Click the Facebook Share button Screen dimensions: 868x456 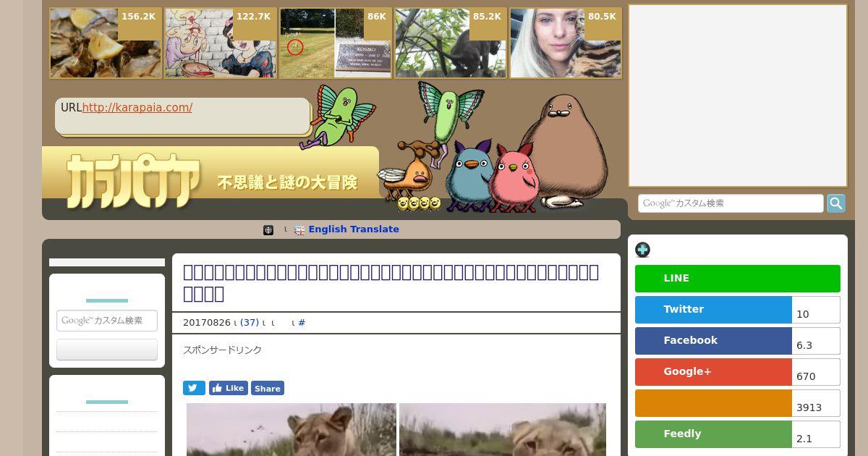click(x=268, y=388)
